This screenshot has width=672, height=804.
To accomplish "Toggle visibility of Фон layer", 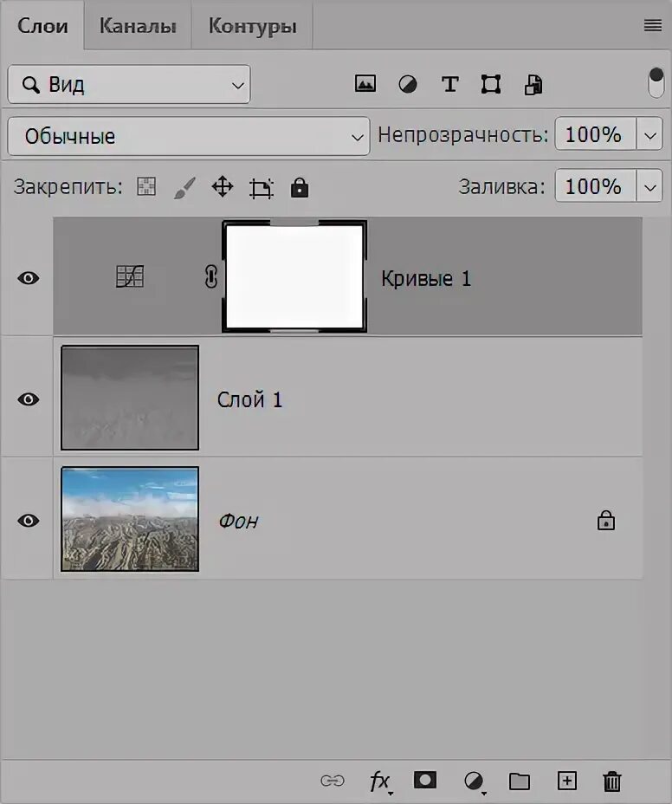I will pos(29,521).
